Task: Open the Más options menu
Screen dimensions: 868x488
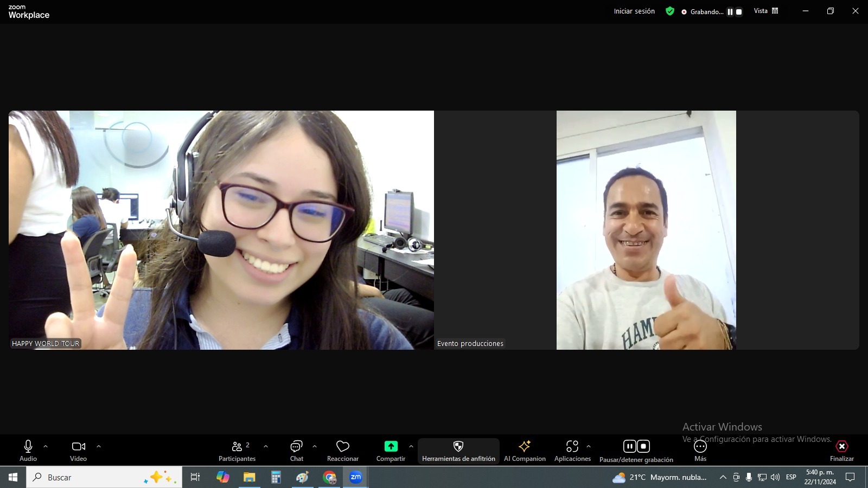Action: 700,451
